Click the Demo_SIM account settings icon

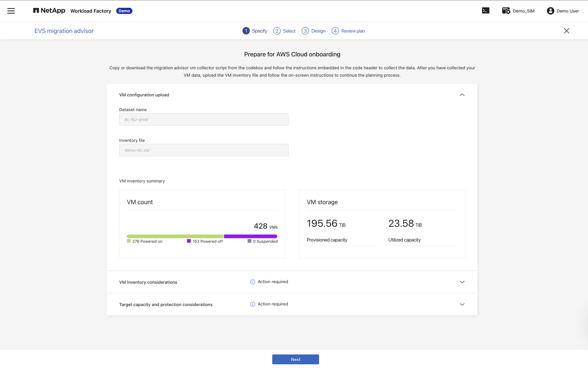506,11
